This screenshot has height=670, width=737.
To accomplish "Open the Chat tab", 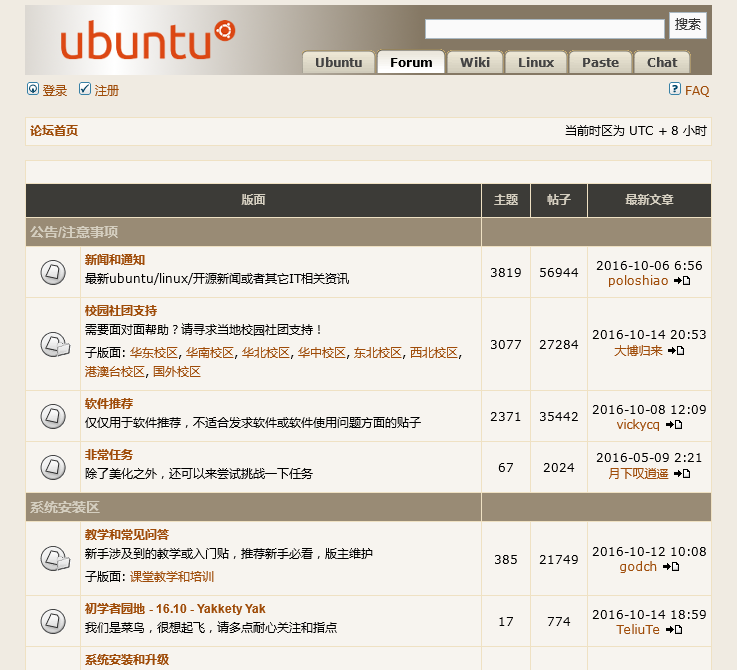I will (x=662, y=63).
